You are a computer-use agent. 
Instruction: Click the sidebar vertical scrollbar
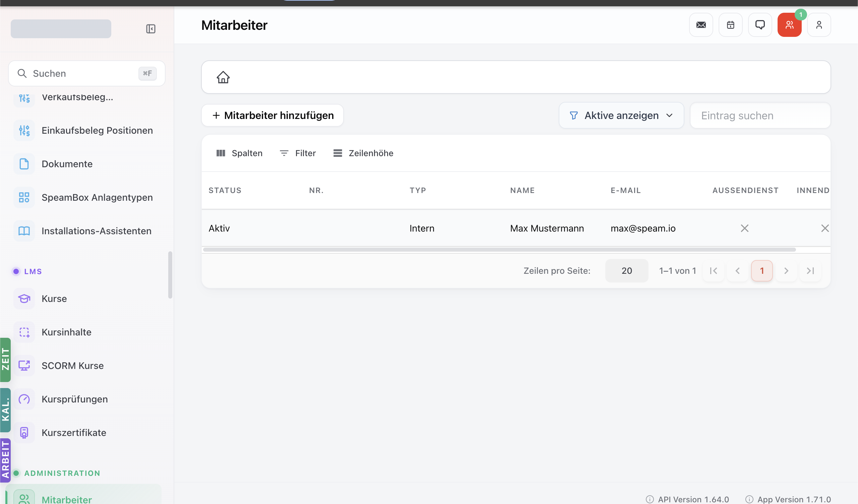(170, 275)
